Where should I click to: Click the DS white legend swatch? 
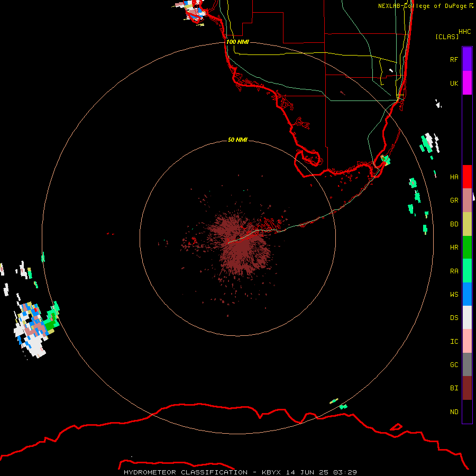click(x=467, y=317)
